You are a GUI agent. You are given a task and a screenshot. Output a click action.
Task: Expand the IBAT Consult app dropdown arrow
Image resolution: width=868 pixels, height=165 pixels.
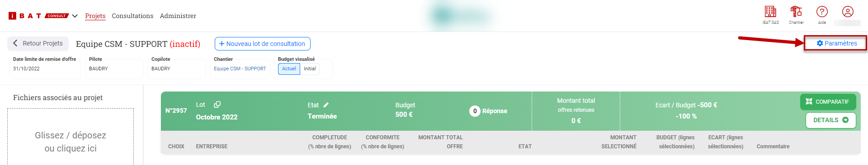[75, 16]
